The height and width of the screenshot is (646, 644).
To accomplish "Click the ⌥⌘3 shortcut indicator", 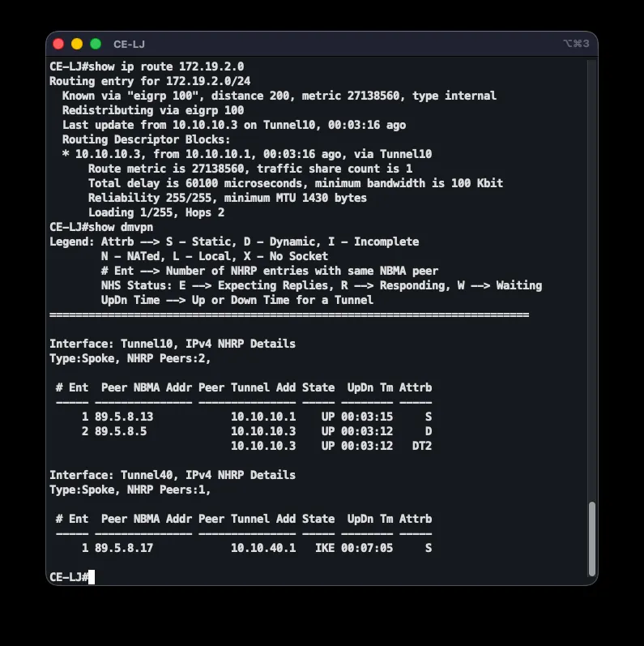I will pos(576,44).
